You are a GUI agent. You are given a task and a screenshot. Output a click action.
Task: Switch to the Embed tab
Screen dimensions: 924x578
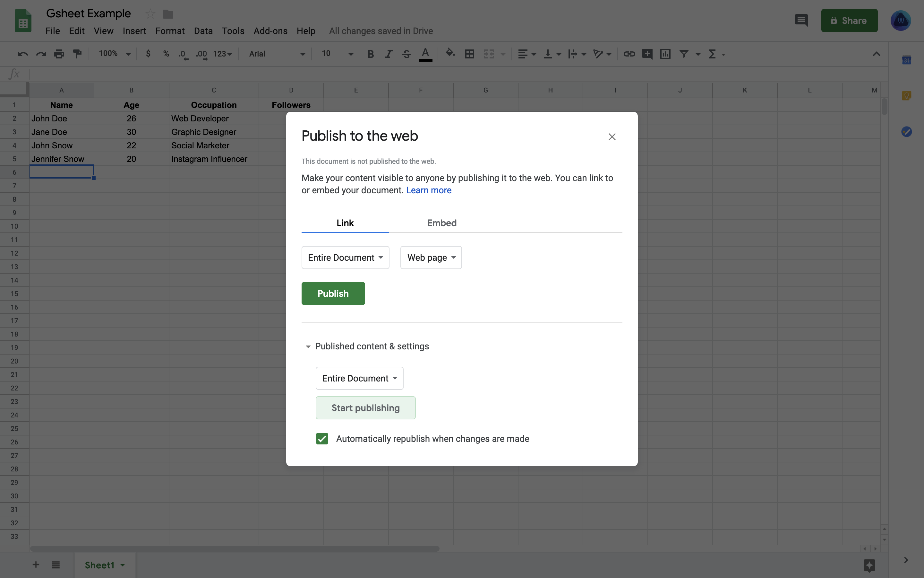pyautogui.click(x=442, y=223)
